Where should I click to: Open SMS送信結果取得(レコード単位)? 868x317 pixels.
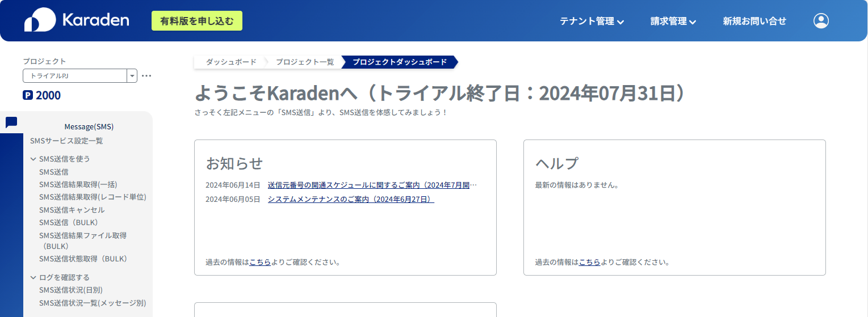pyautogui.click(x=93, y=197)
